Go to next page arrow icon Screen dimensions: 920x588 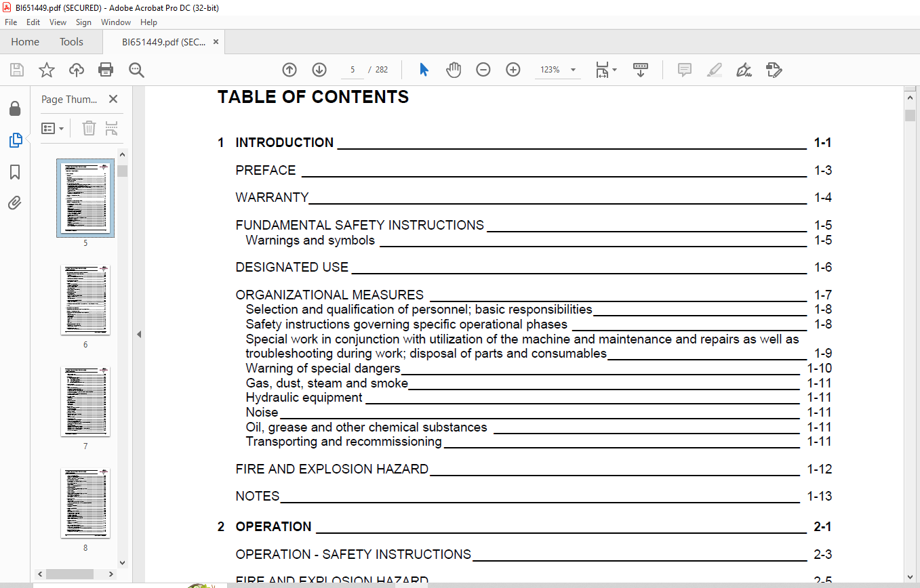click(319, 70)
